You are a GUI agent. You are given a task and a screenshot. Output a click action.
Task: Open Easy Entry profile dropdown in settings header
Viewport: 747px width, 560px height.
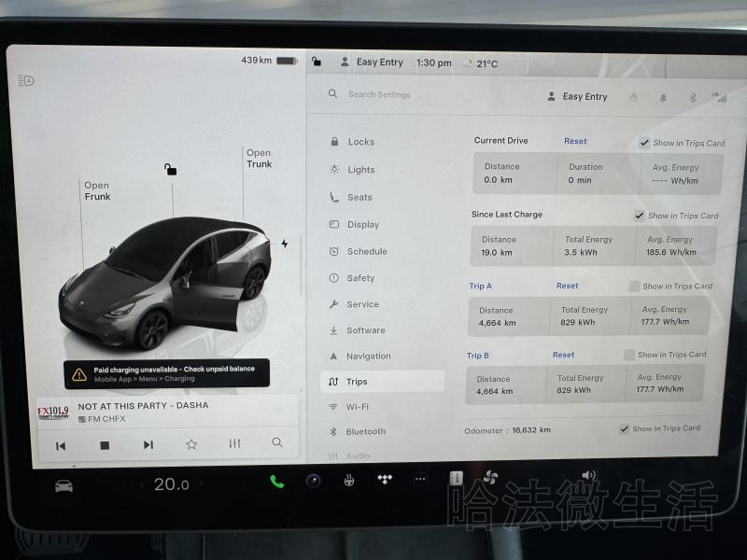click(x=577, y=96)
